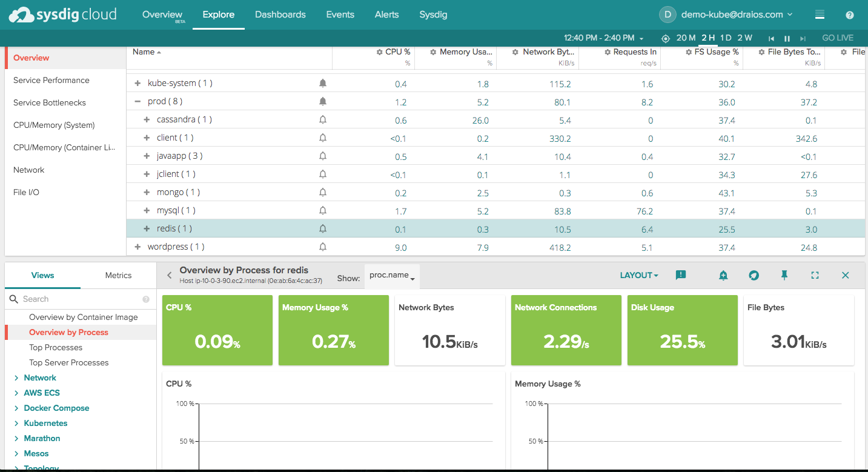
Task: Switch to the Metrics tab
Action: coord(118,275)
